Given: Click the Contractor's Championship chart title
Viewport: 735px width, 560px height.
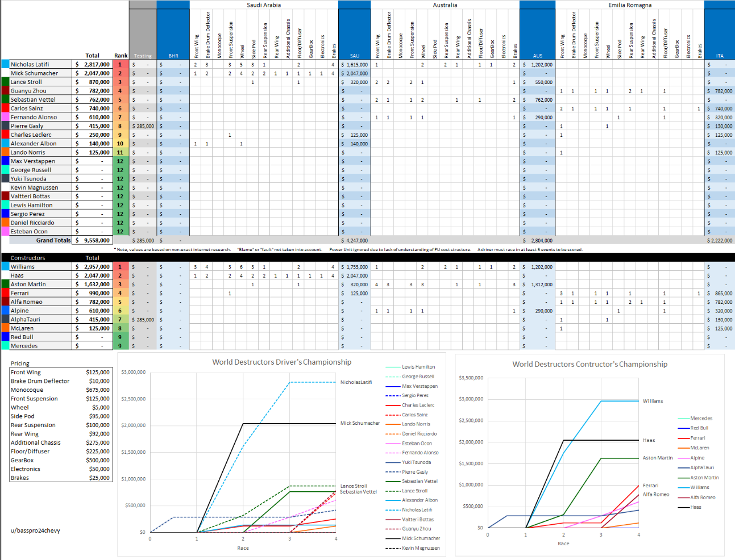Looking at the screenshot, I should click(x=589, y=364).
